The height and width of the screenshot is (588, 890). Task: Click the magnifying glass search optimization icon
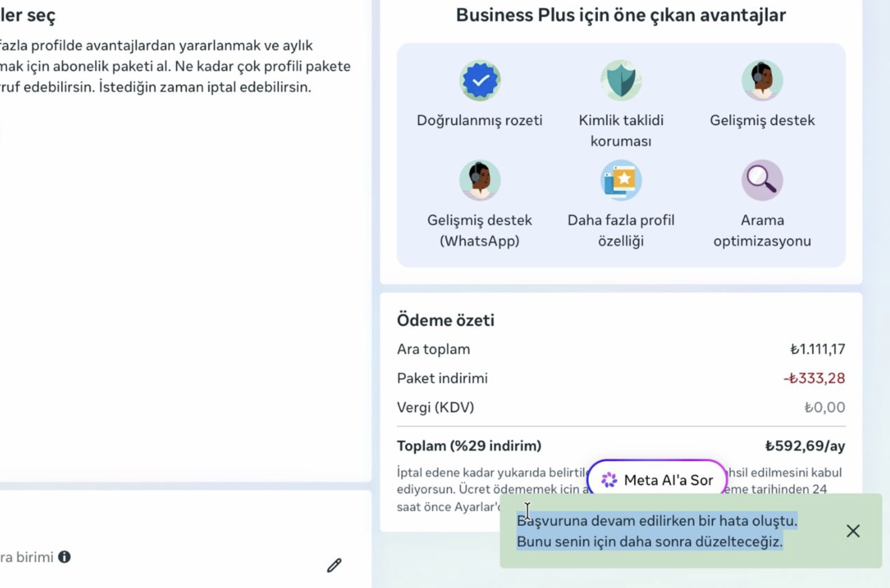coord(762,180)
